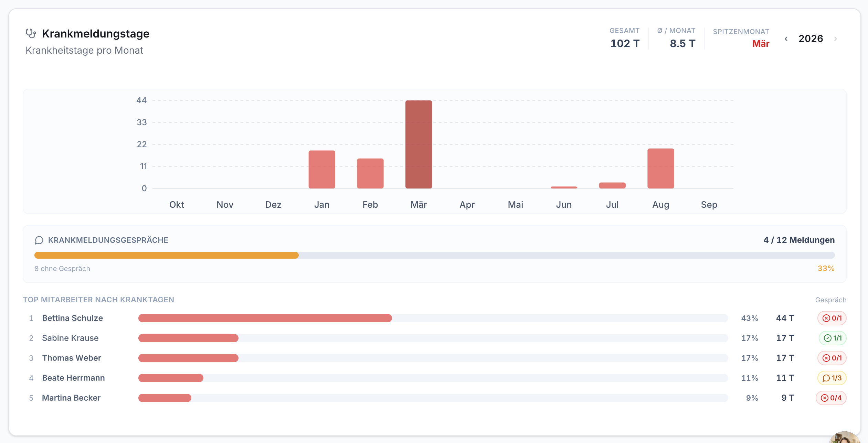Click Bettina Schulze's red sick-days bar
This screenshot has height=443, width=868.
point(265,318)
